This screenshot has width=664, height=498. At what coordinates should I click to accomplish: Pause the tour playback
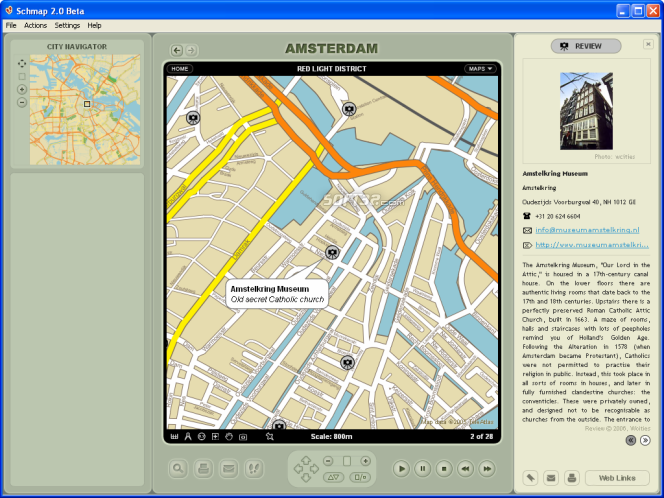(x=422, y=469)
